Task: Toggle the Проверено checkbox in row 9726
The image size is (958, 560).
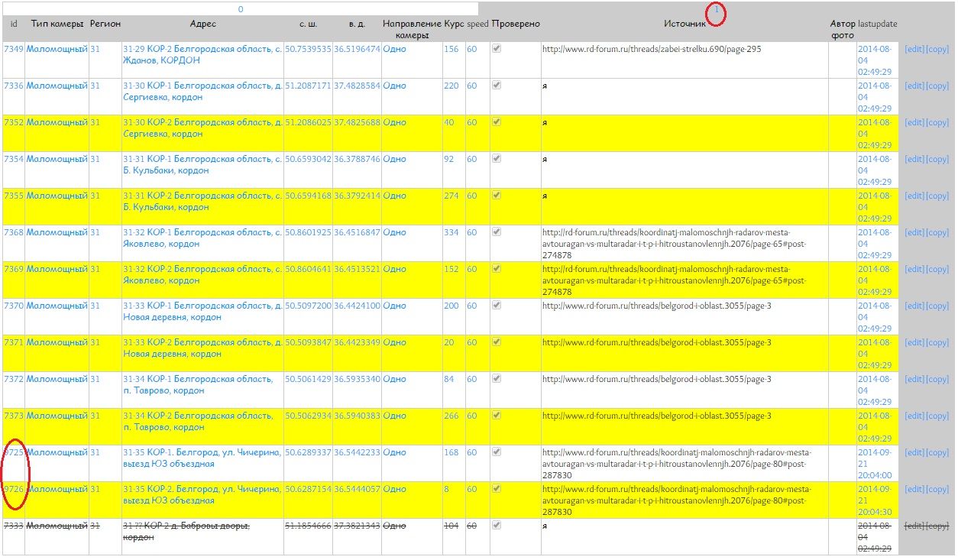Action: pyautogui.click(x=497, y=488)
